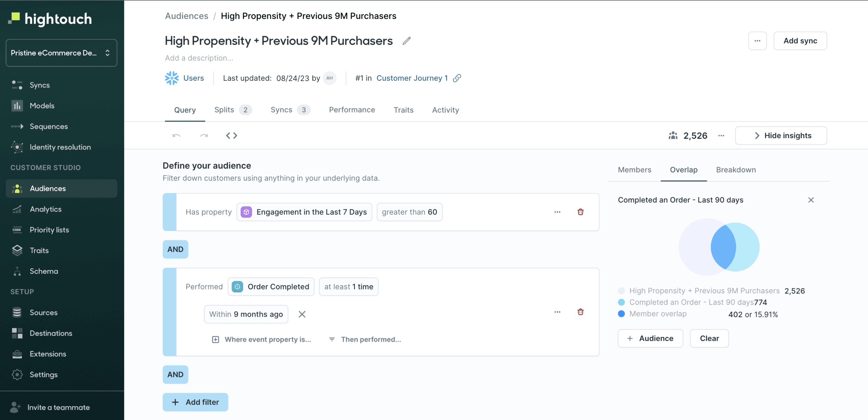The image size is (868, 420).
Task: Delete the Order Completed filter with trash icon
Action: pyautogui.click(x=580, y=312)
